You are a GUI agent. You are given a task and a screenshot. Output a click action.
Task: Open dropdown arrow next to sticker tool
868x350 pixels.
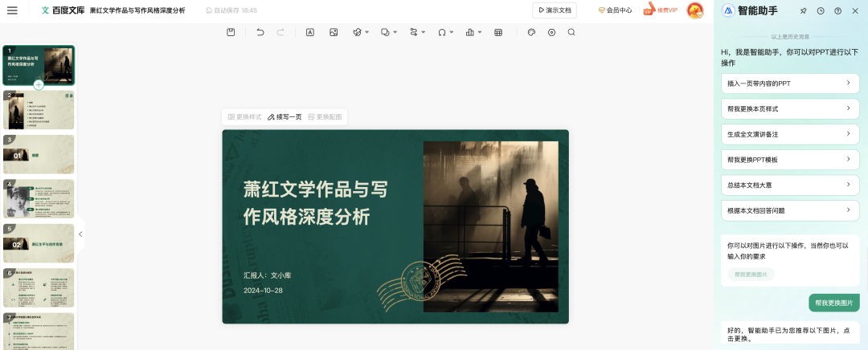367,33
